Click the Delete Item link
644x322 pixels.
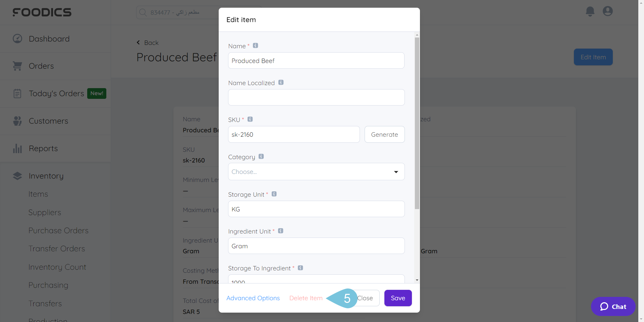click(x=306, y=298)
